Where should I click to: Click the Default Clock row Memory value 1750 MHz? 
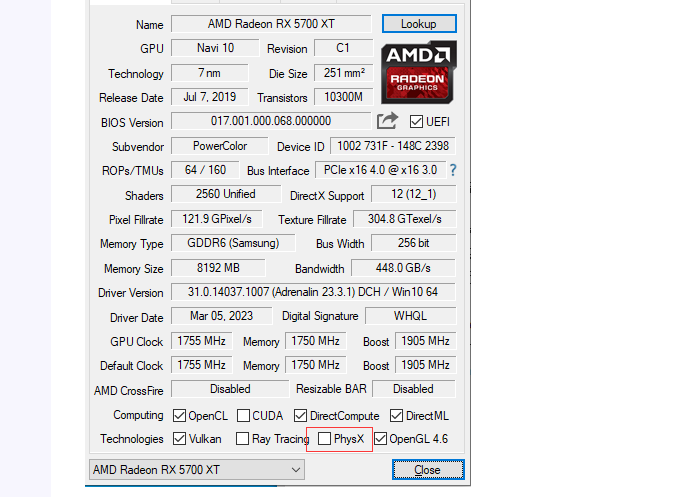pos(316,365)
